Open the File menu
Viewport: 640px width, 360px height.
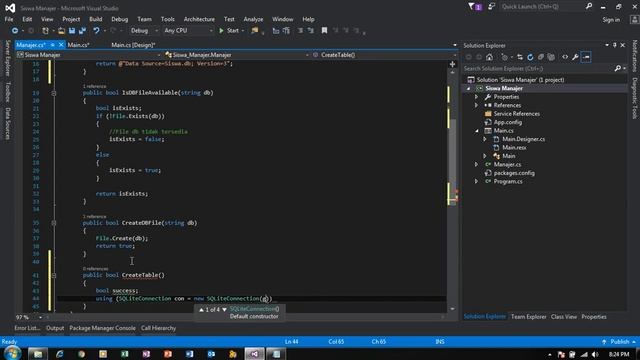pos(9,19)
